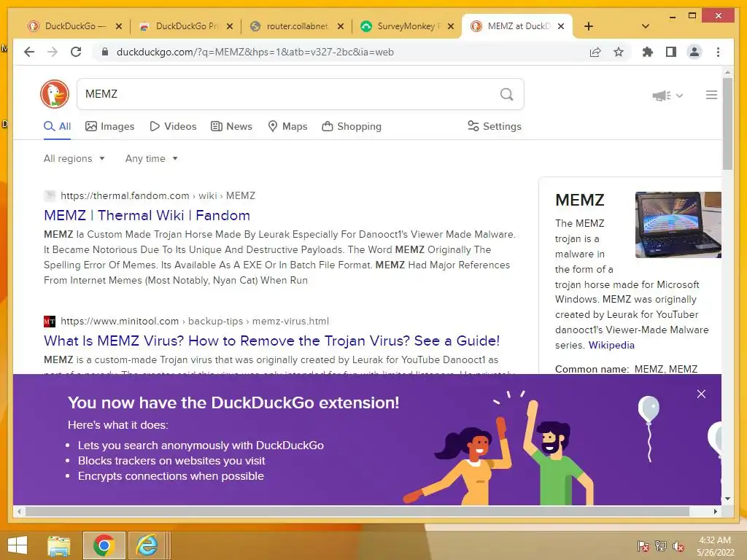Go back with browser back arrow

(29, 52)
